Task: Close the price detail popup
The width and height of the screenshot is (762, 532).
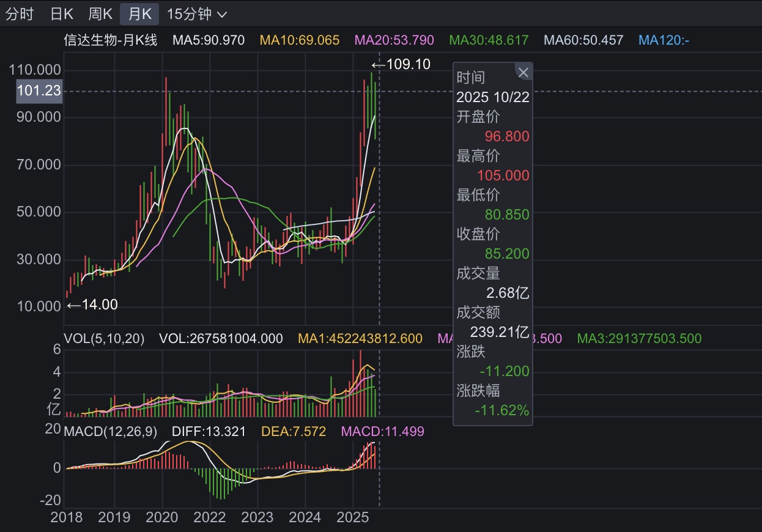Action: [x=523, y=73]
